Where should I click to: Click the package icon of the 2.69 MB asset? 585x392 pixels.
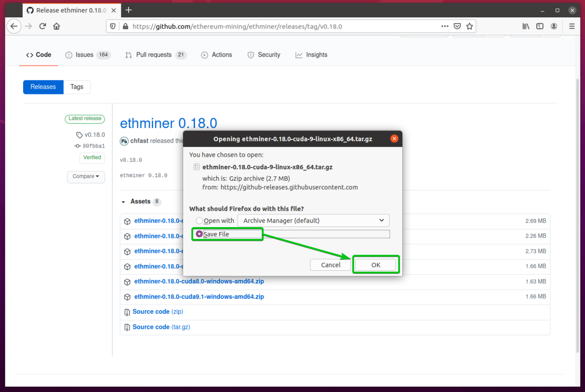point(127,221)
